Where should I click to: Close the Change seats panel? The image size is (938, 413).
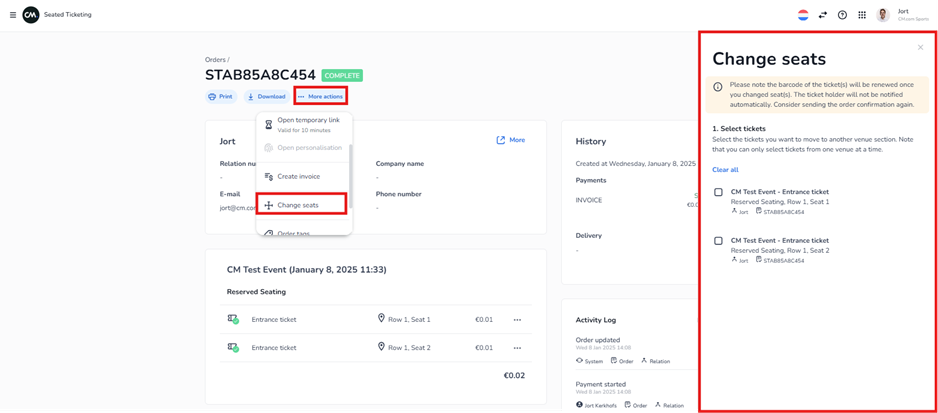pos(920,47)
